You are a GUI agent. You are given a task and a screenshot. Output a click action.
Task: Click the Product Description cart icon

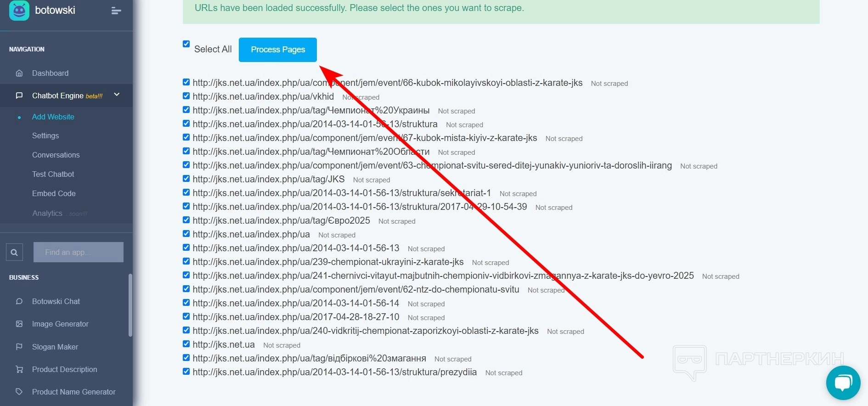pos(19,369)
